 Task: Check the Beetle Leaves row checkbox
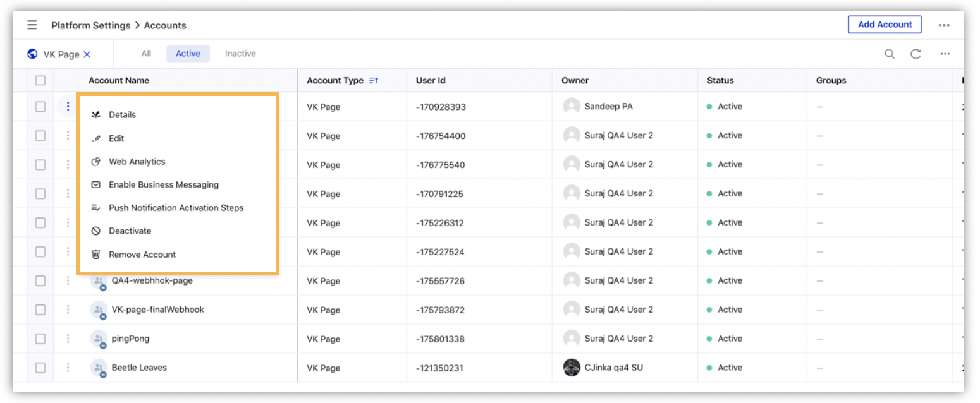click(x=40, y=368)
